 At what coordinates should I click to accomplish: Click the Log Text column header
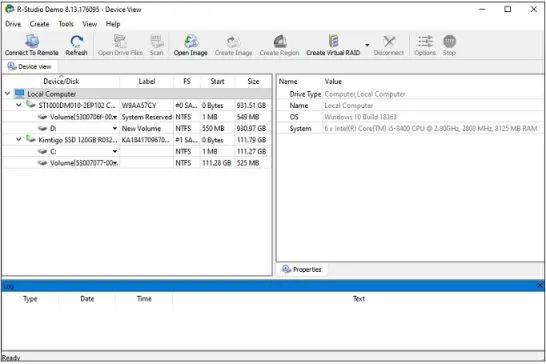point(359,299)
